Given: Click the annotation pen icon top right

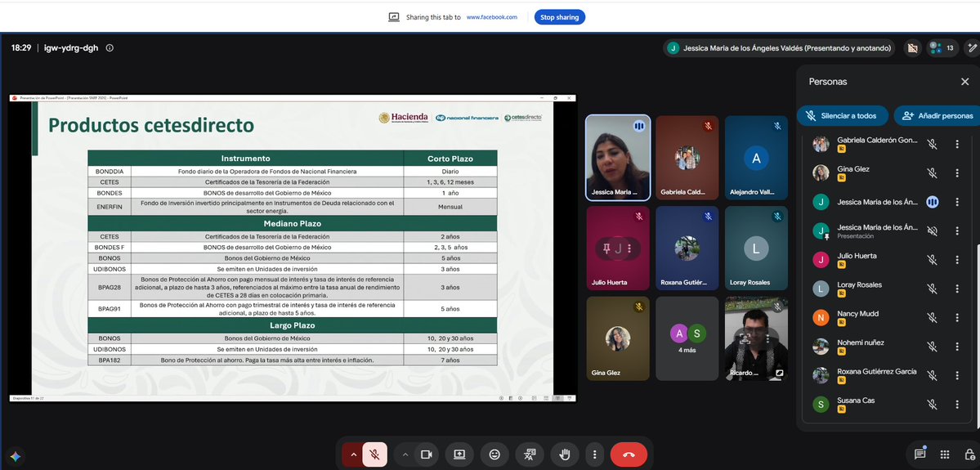Looking at the screenshot, I should point(972,48).
